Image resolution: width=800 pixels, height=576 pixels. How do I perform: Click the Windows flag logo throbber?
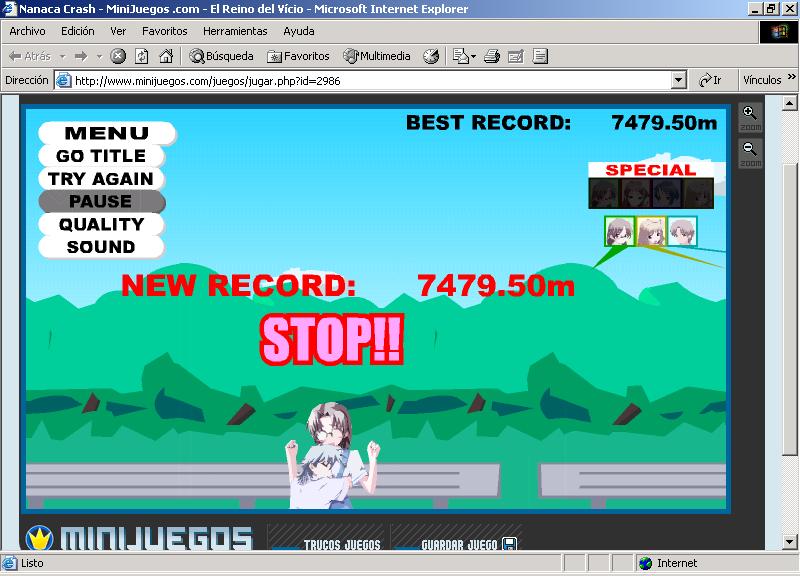coord(779,32)
